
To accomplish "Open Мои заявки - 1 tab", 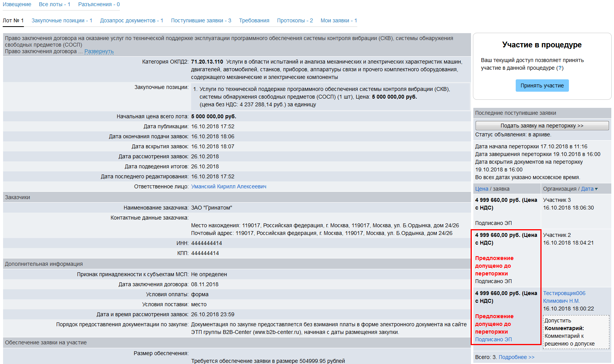I will (x=338, y=20).
